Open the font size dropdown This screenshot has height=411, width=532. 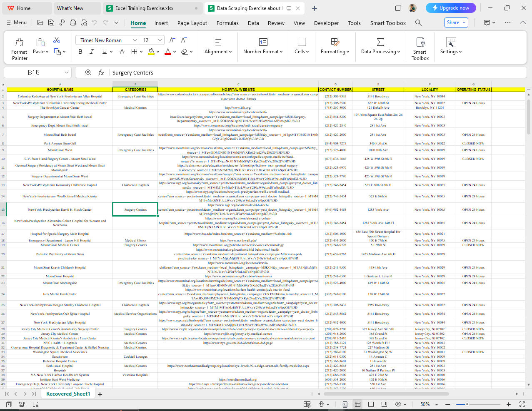pyautogui.click(x=160, y=40)
